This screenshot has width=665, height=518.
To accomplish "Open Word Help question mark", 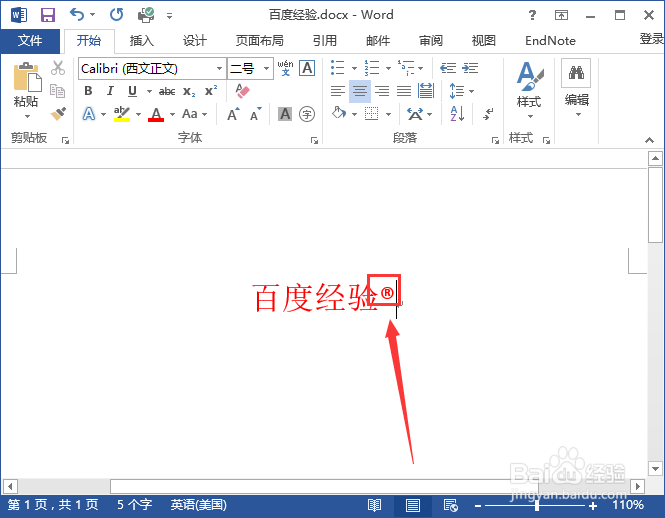I will point(532,15).
